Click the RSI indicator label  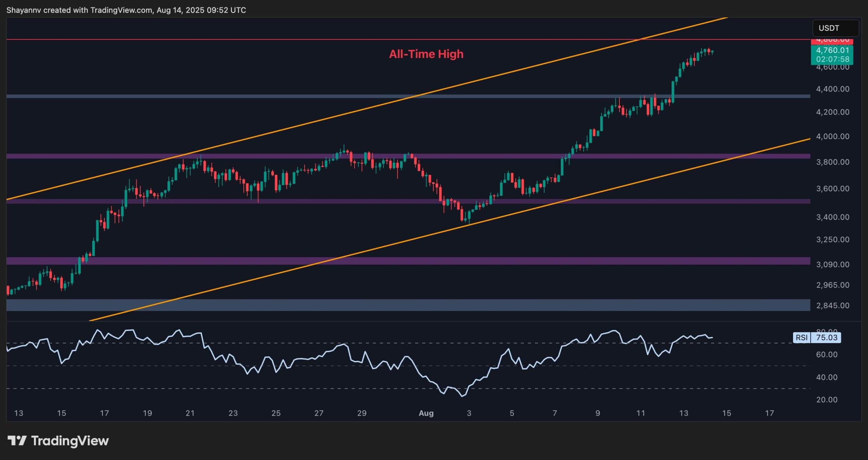tap(802, 338)
